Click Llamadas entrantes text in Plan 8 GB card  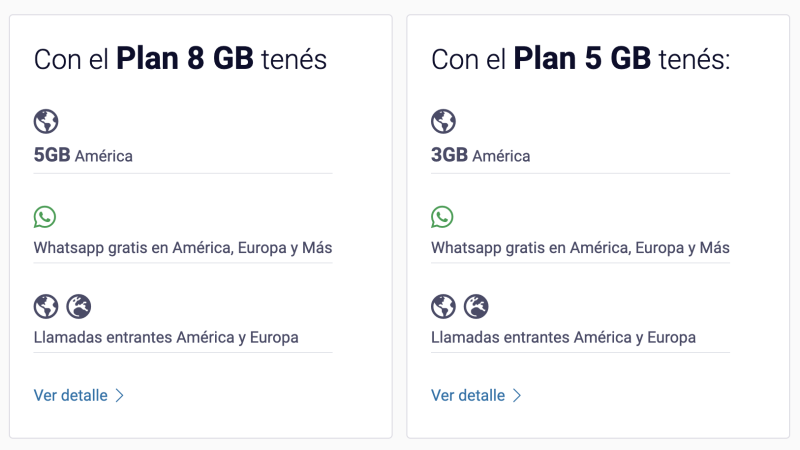(x=166, y=337)
